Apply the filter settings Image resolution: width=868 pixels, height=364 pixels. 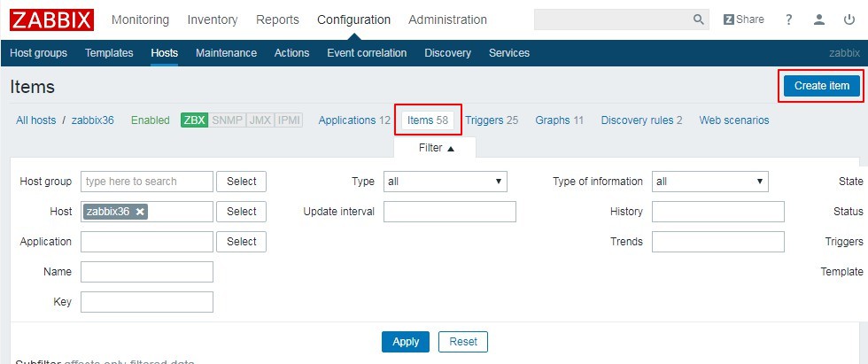pyautogui.click(x=406, y=342)
